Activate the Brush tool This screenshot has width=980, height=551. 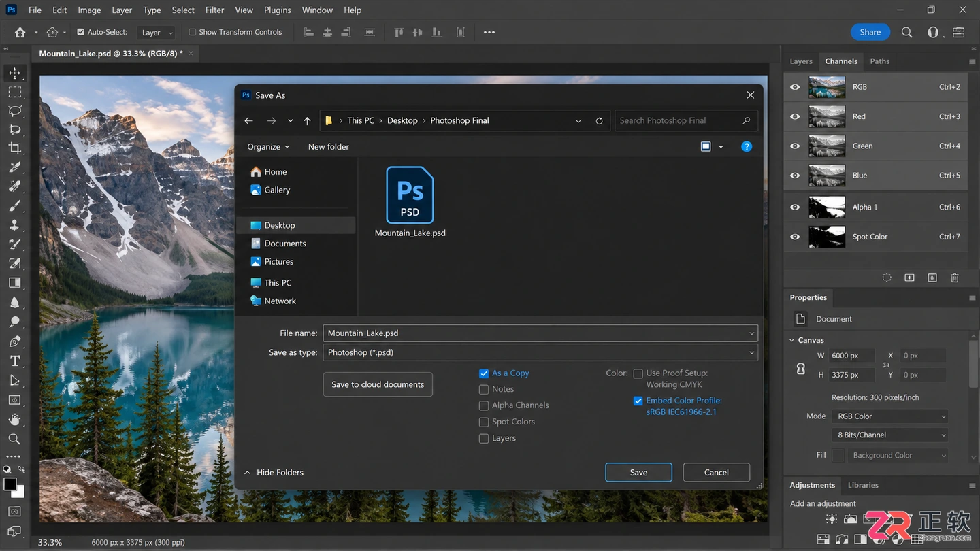click(15, 205)
